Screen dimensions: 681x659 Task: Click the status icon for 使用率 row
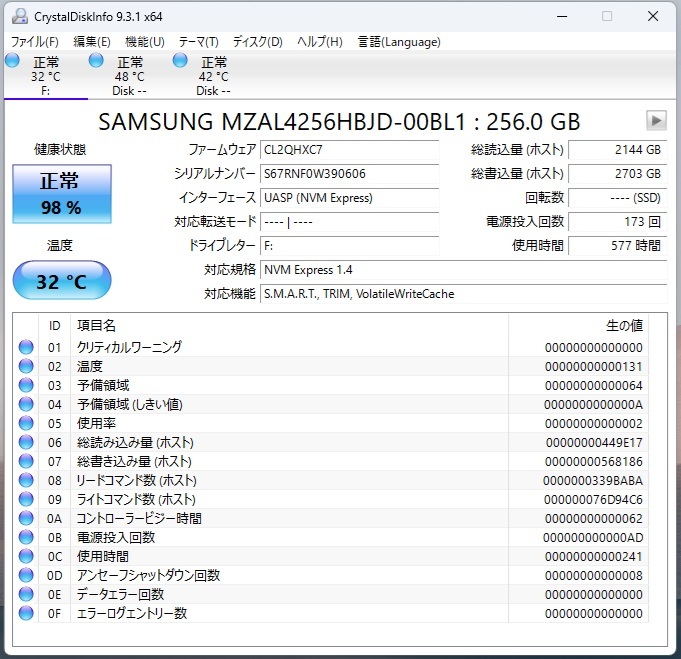point(26,423)
